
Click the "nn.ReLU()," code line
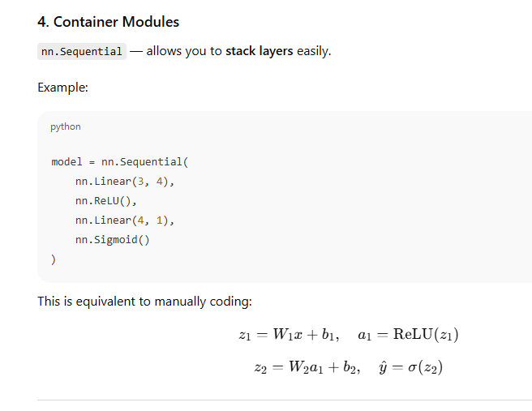point(107,201)
